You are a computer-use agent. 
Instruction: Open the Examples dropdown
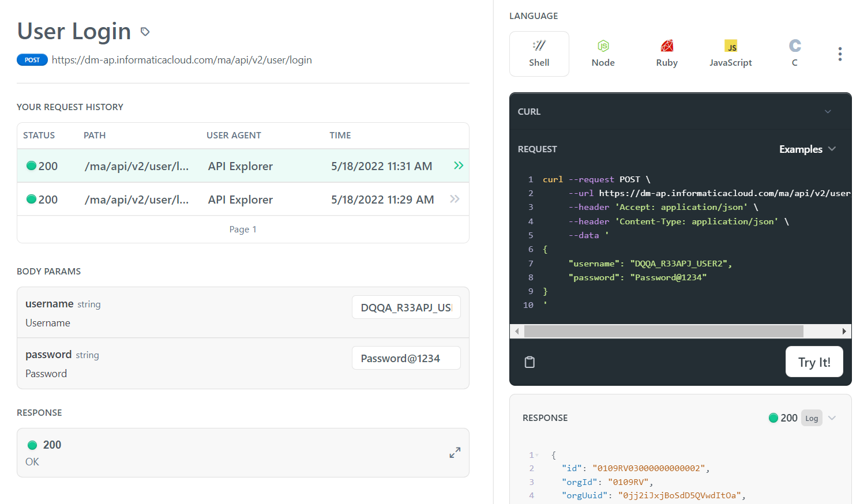click(808, 149)
